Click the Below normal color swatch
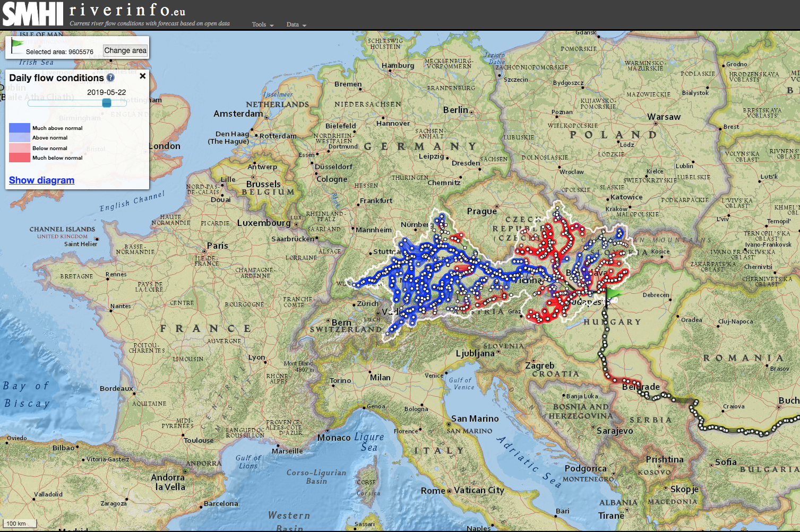This screenshot has width=800, height=532. (x=20, y=148)
